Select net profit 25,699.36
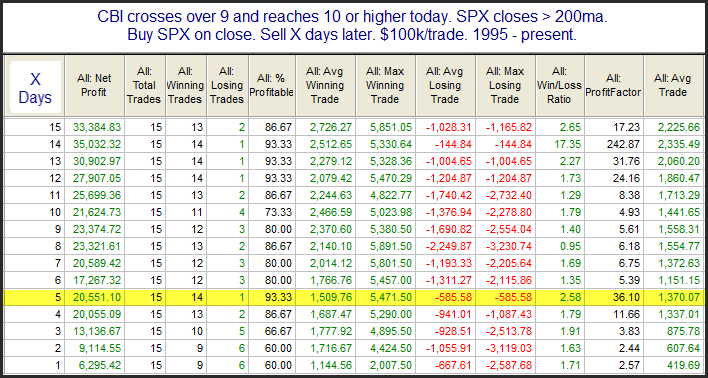The height and width of the screenshot is (378, 708). pos(96,196)
